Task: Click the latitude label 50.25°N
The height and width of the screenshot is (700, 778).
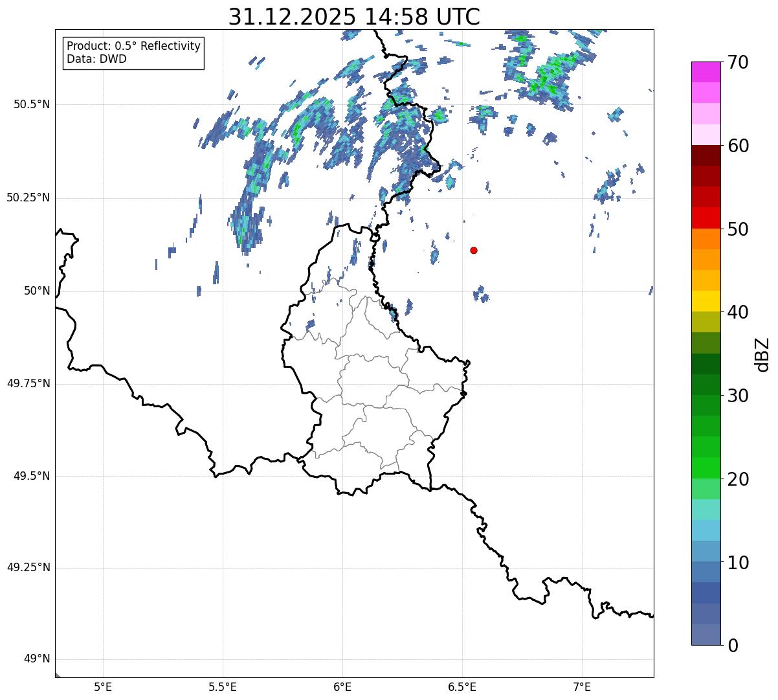Action: point(28,198)
